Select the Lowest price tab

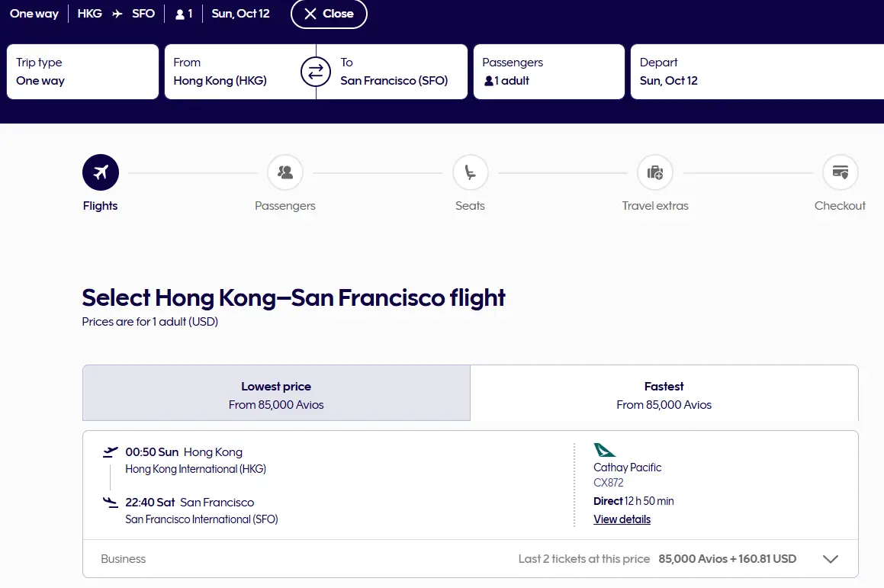point(276,394)
